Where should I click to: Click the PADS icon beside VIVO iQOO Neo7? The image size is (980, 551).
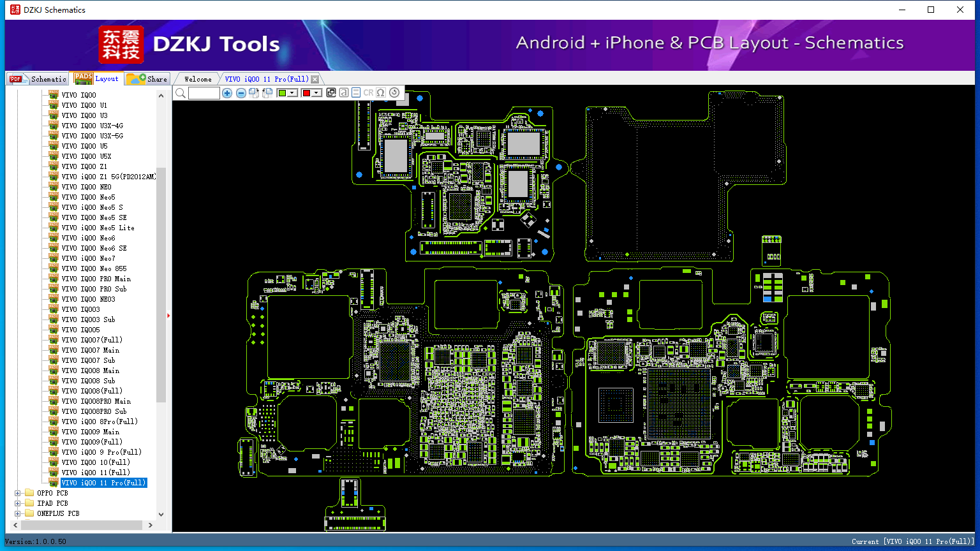(x=54, y=258)
